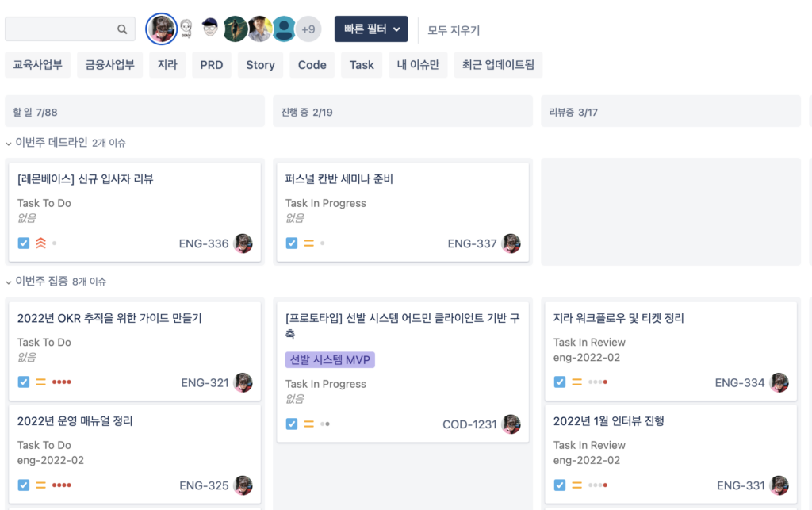Click the search magnifier icon
The image size is (812, 510).
click(x=122, y=29)
